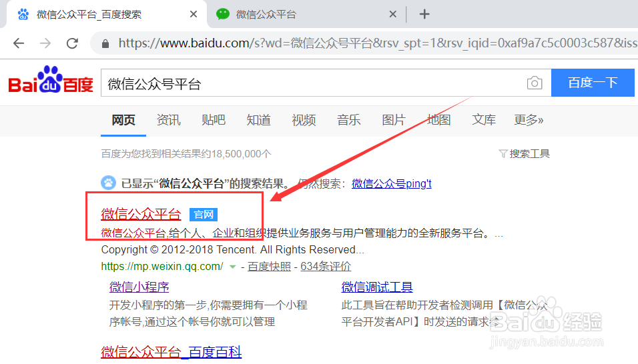Close the second 微信公众平台 tab
The width and height of the screenshot is (638, 364).
pos(392,14)
